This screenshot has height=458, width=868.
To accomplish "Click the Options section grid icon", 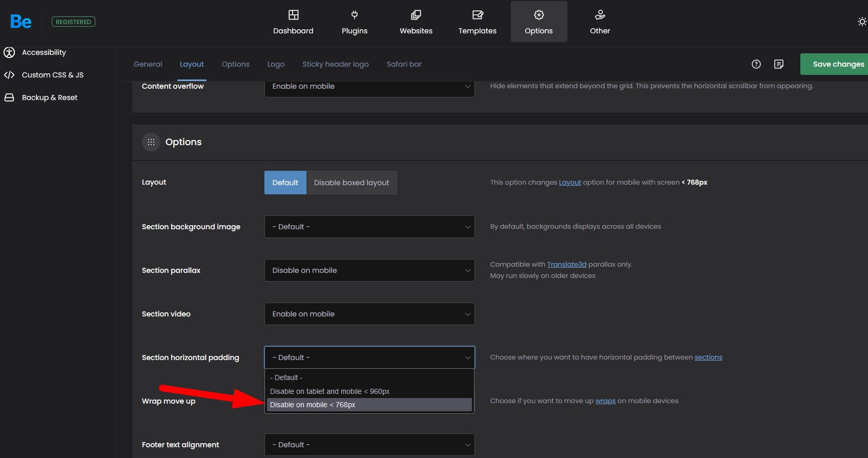I will tap(151, 142).
